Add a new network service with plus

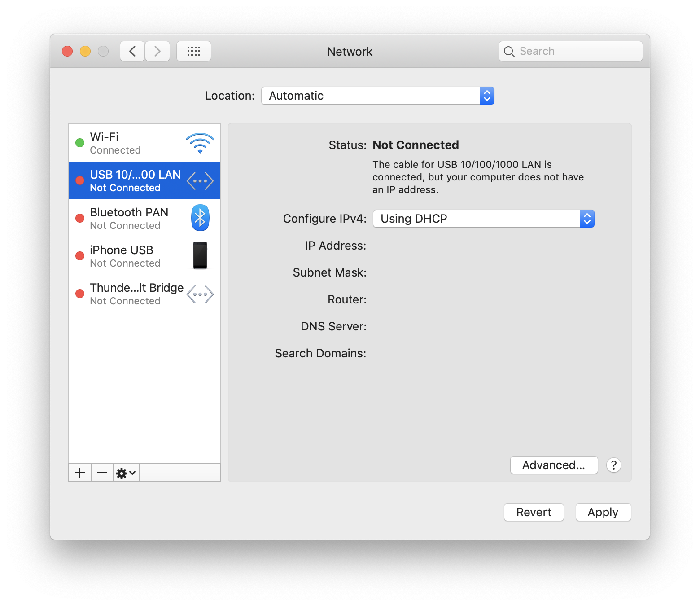(80, 473)
